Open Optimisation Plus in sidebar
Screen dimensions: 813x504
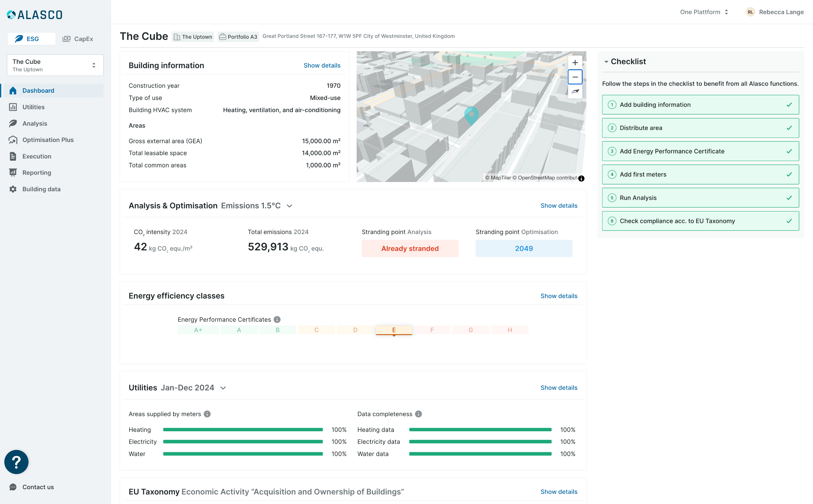coord(48,140)
